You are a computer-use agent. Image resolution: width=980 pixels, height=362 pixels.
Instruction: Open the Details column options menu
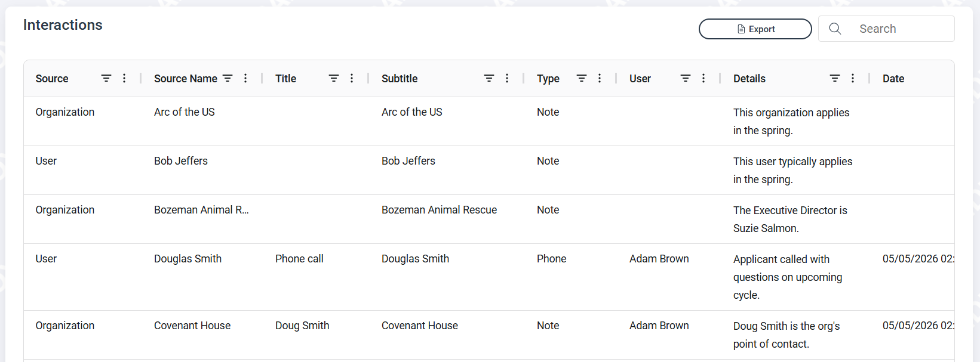pyautogui.click(x=853, y=78)
